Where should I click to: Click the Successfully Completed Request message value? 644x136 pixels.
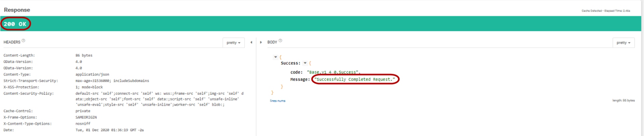(356, 79)
